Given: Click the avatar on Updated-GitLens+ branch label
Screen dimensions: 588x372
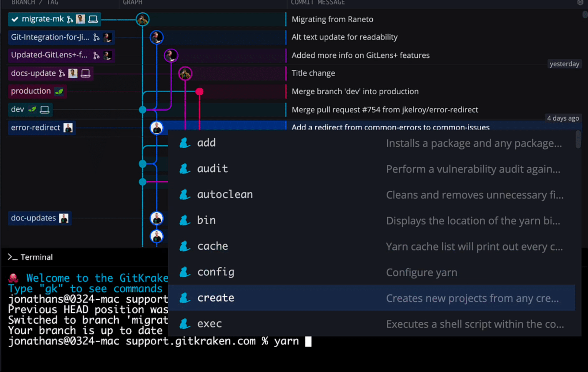Looking at the screenshot, I should [x=107, y=55].
